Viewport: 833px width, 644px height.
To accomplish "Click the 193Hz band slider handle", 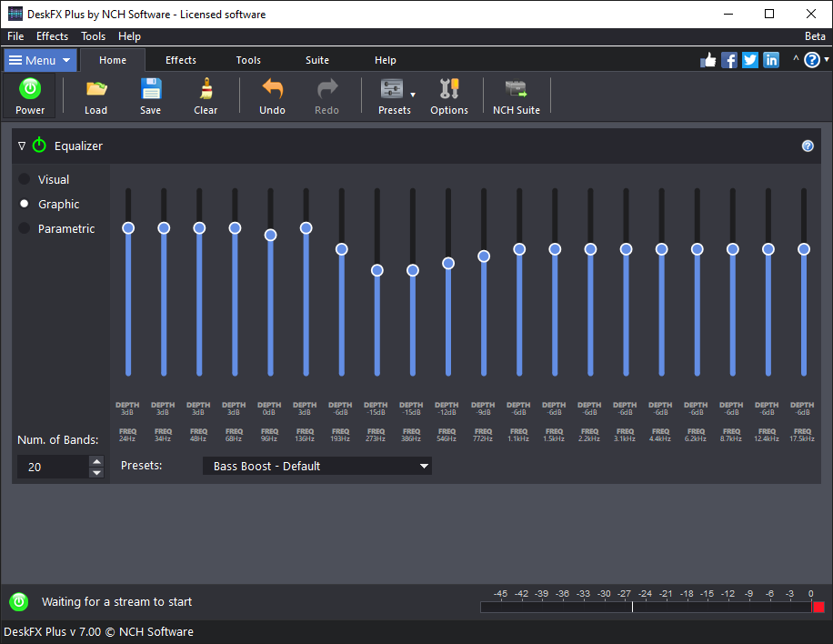I will 342,249.
